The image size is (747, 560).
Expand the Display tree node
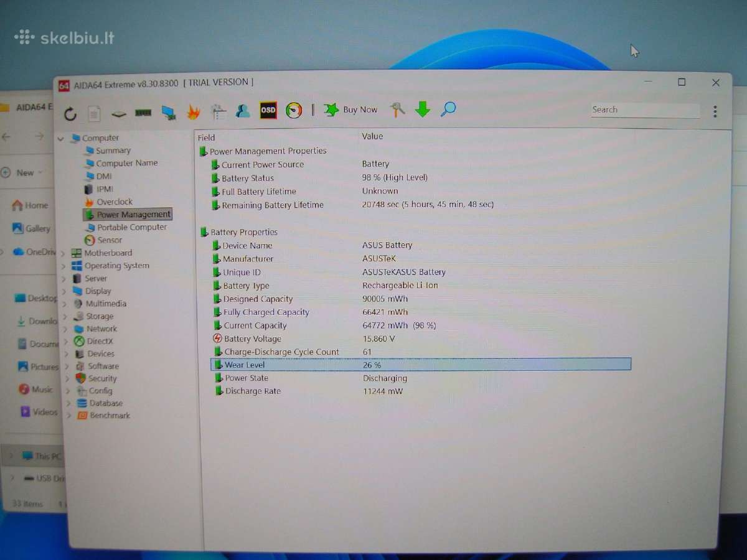(63, 291)
